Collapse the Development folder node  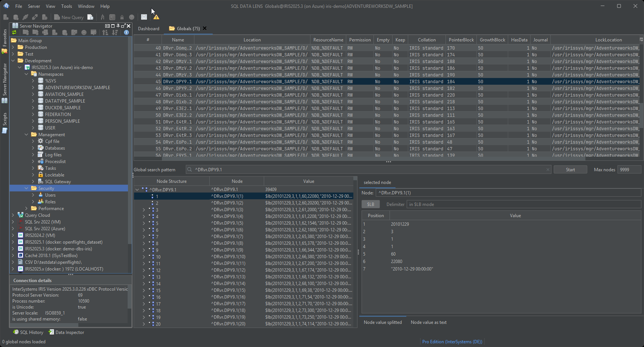[13, 61]
